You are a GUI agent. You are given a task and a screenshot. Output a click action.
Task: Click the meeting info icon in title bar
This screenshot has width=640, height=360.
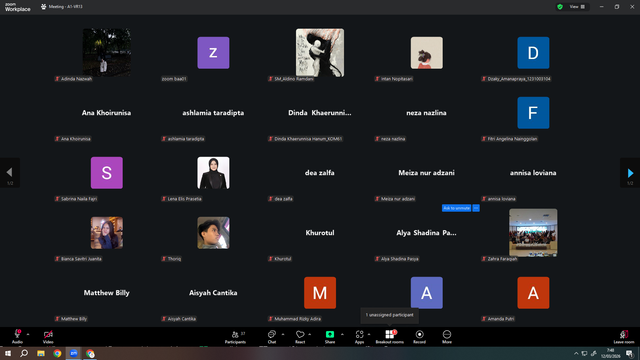tap(44, 7)
